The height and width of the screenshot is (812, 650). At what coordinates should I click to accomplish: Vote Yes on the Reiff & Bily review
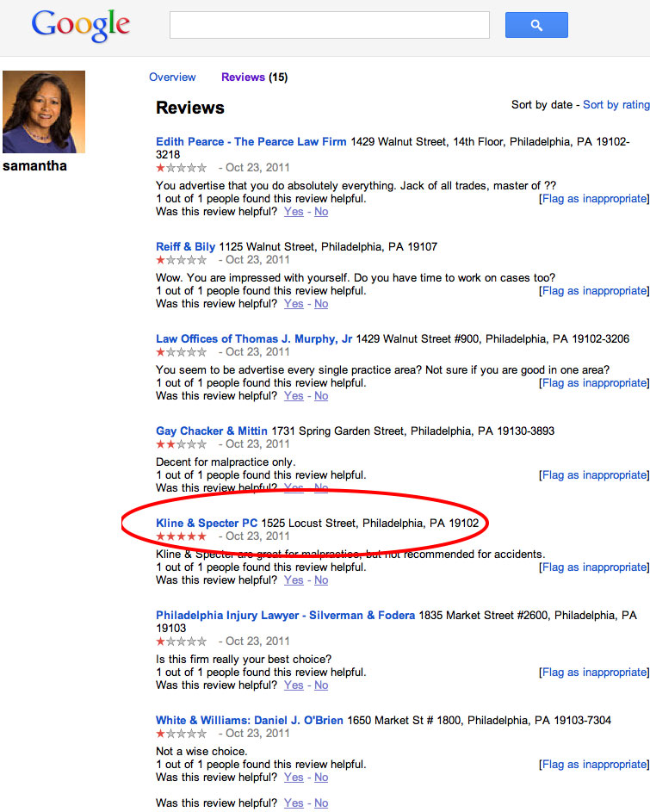point(294,304)
